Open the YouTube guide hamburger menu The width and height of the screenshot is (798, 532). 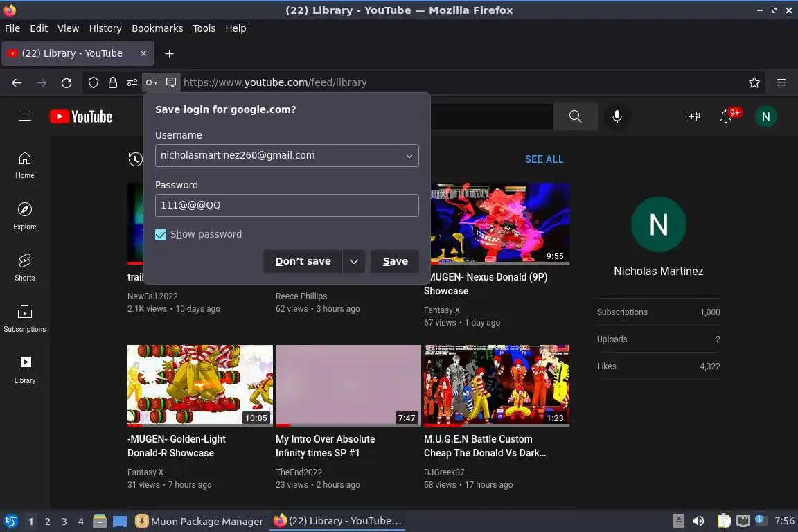pos(25,116)
